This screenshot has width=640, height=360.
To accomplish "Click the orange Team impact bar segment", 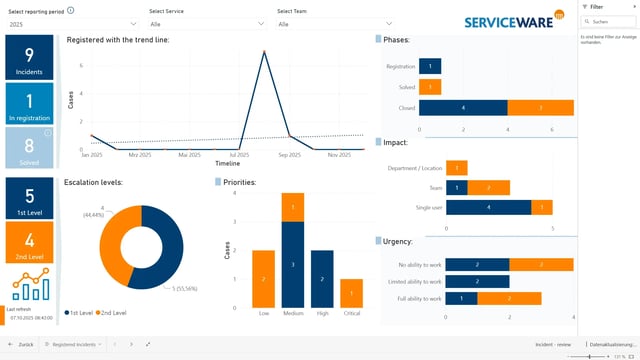I will [489, 188].
